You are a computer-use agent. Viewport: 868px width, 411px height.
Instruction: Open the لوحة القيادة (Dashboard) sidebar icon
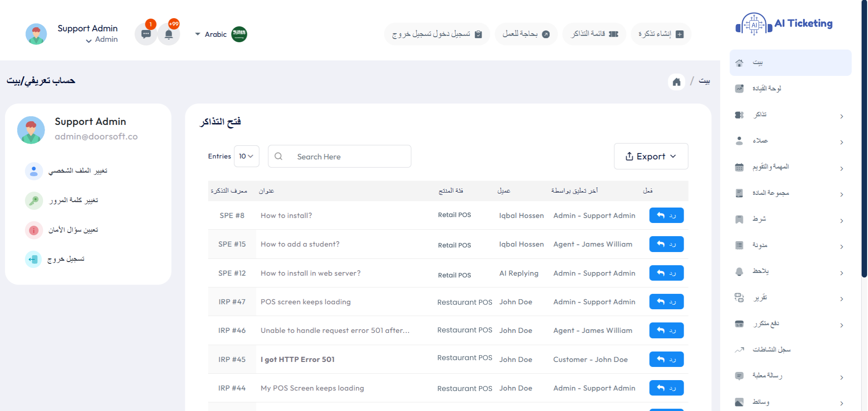click(740, 89)
